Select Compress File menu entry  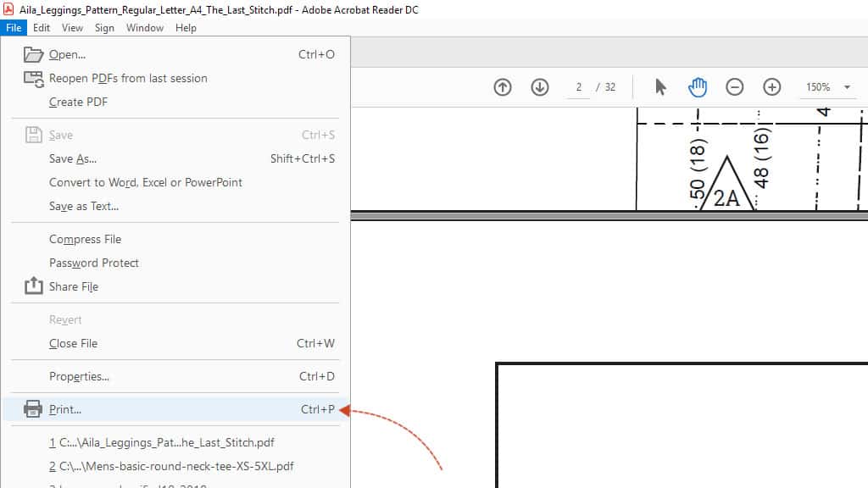tap(86, 239)
